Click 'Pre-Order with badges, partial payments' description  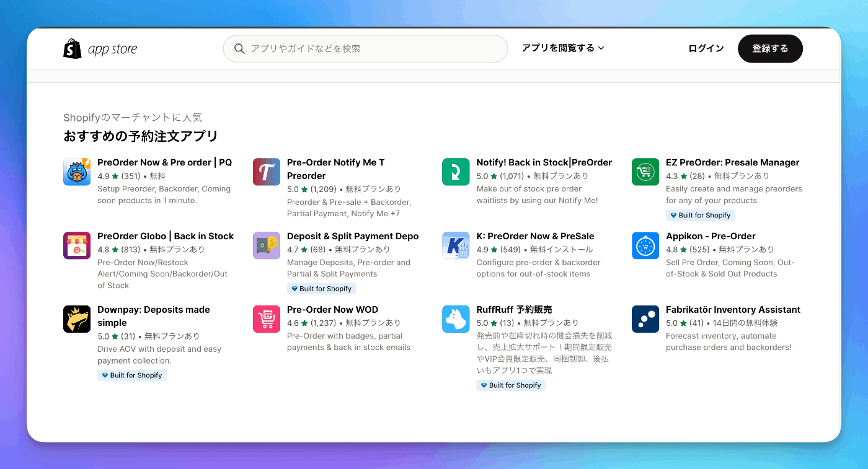(x=348, y=342)
